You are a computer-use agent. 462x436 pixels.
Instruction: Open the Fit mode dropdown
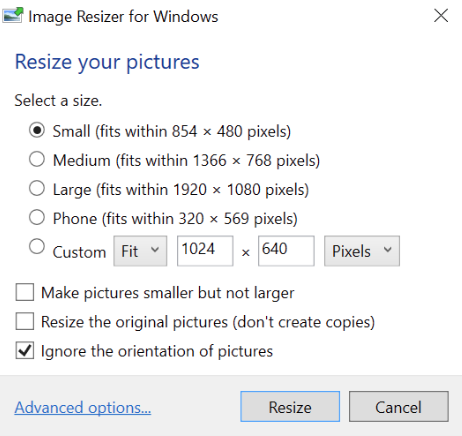[140, 251]
